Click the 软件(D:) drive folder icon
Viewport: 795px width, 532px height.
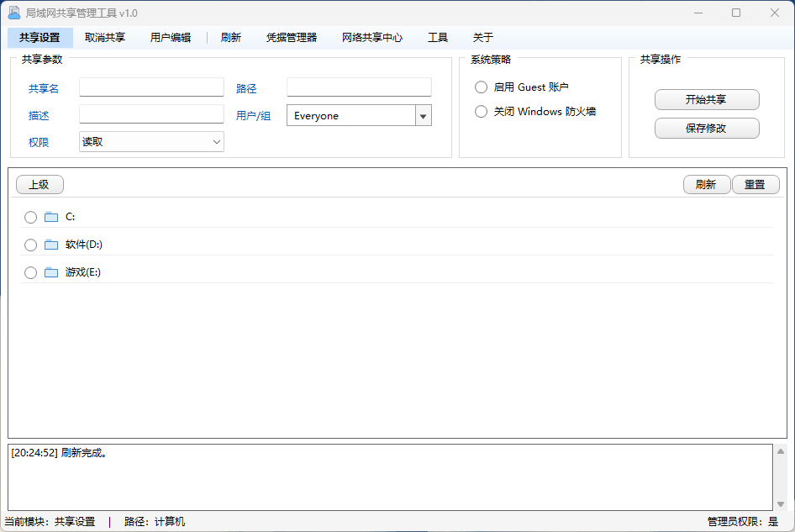point(51,245)
